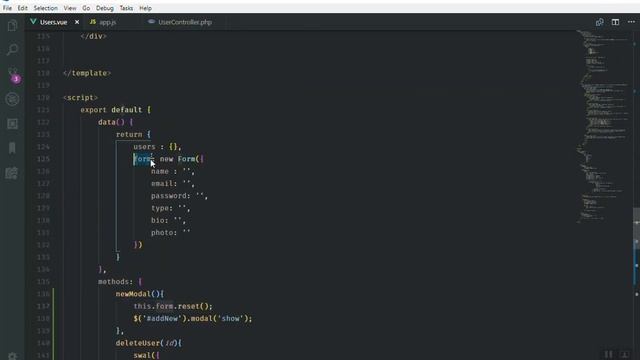
Task: Click the "email: ''," line
Action: (x=173, y=183)
